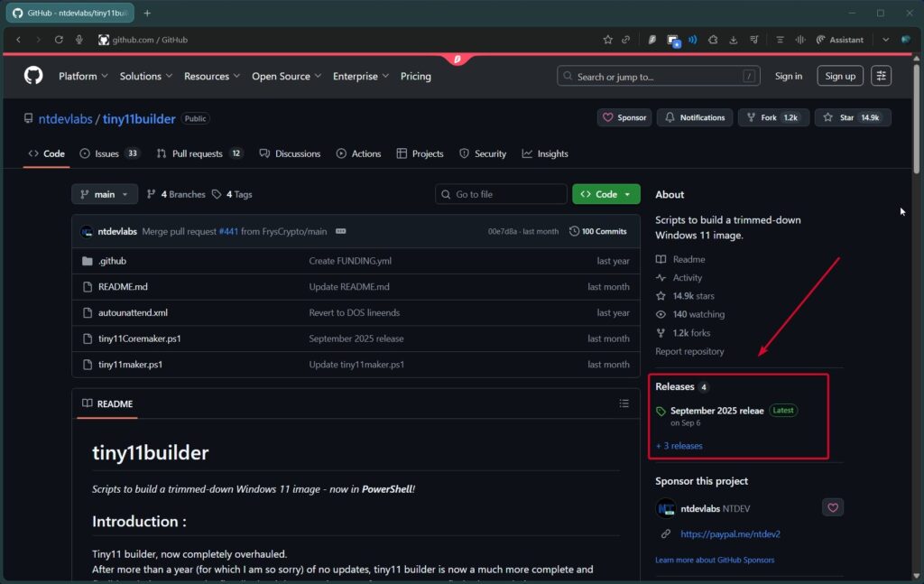Viewport: 924px width, 584px height.
Task: Click the 100 Commits history icon
Action: pyautogui.click(x=572, y=231)
